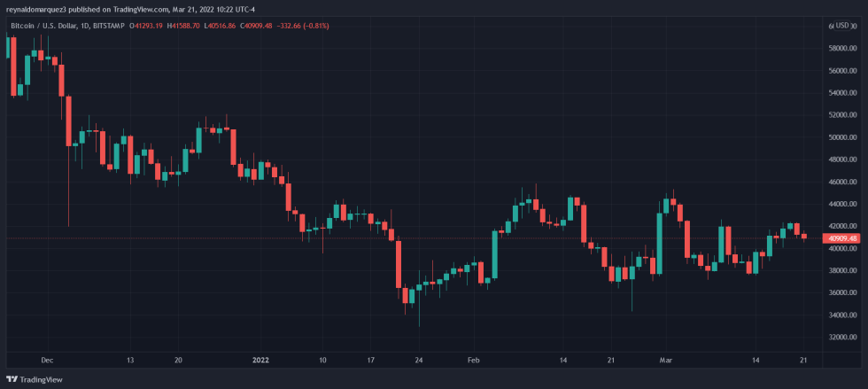The width and height of the screenshot is (868, 389).
Task: Click the 54000.00 price axis label
Action: pos(843,93)
